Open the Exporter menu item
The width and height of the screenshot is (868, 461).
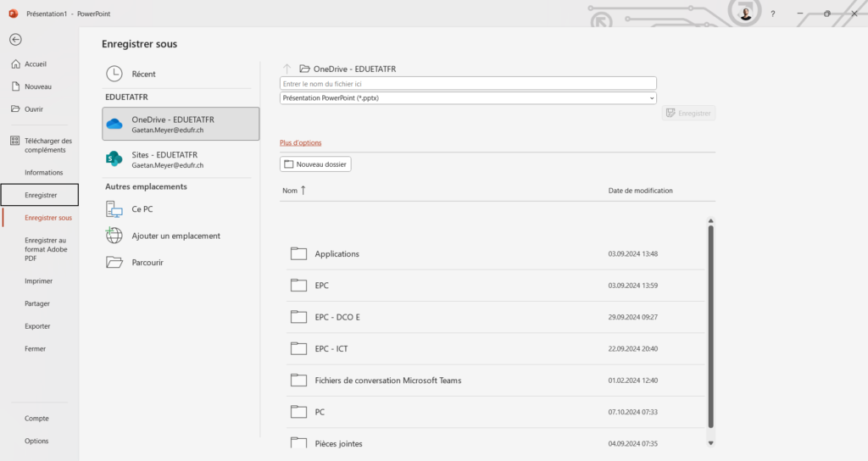37,326
